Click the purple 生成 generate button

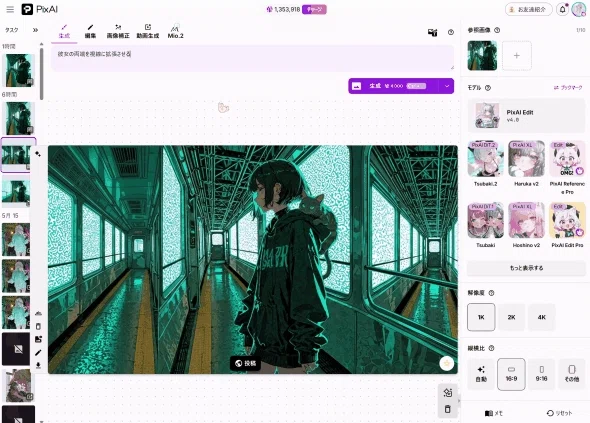tap(393, 86)
